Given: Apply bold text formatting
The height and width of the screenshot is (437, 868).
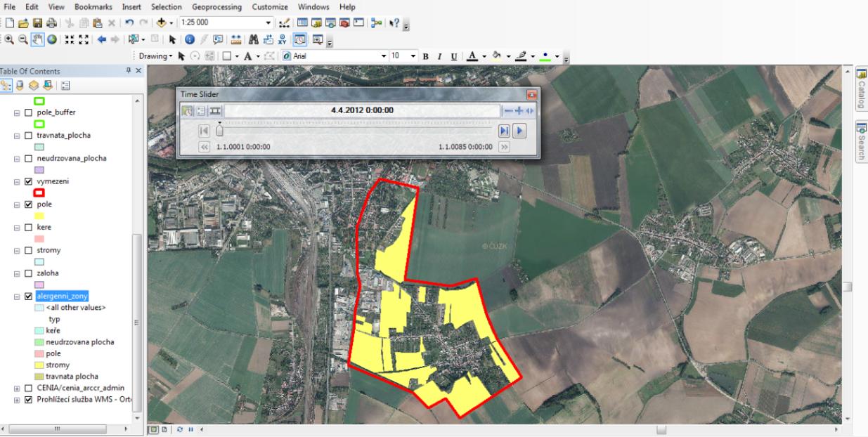Looking at the screenshot, I should [x=425, y=55].
